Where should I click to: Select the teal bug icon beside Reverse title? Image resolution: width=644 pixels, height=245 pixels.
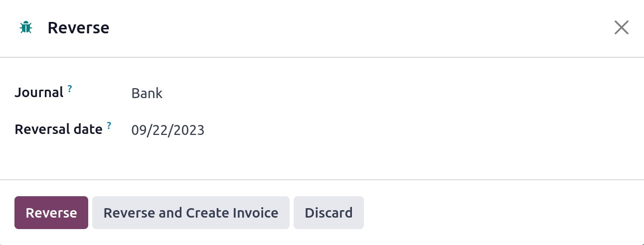coord(25,27)
